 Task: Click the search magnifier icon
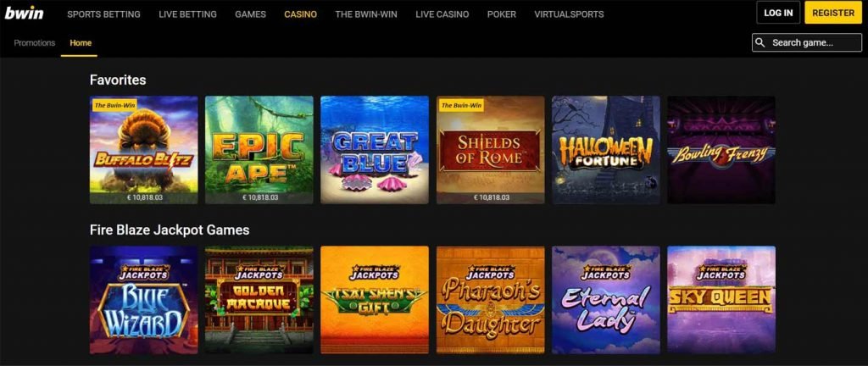click(760, 42)
